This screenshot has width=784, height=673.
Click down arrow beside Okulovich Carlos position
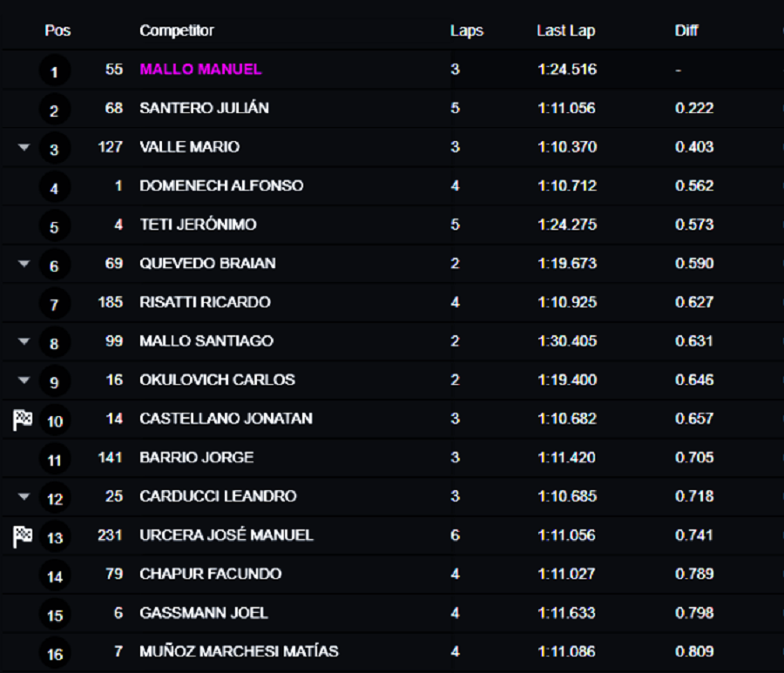(x=24, y=380)
